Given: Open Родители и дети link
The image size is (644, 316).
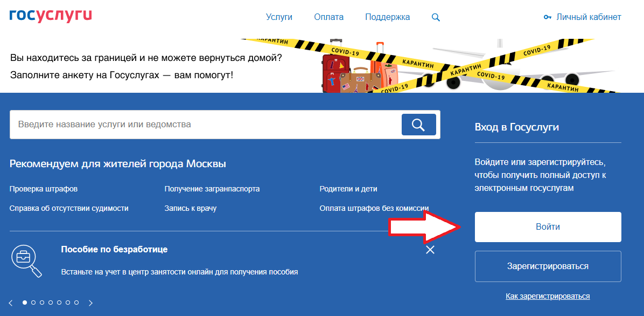Looking at the screenshot, I should [x=348, y=189].
